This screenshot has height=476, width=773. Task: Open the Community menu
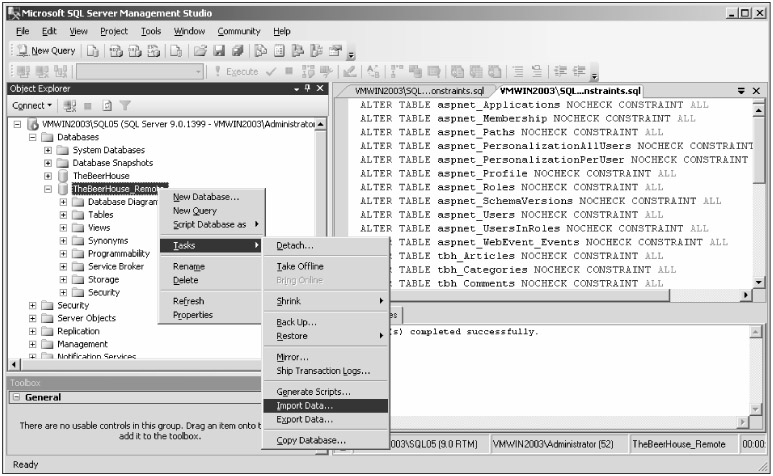tap(239, 31)
